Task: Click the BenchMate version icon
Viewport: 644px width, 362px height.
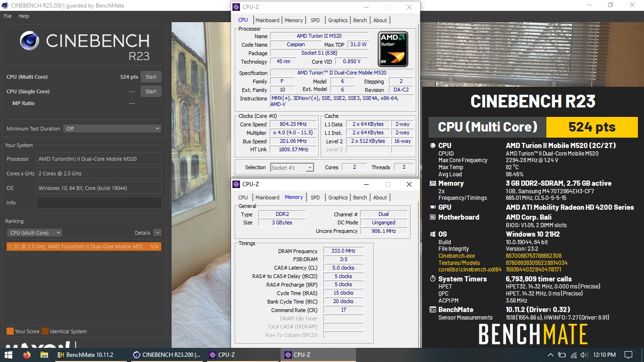Action: 433,310
